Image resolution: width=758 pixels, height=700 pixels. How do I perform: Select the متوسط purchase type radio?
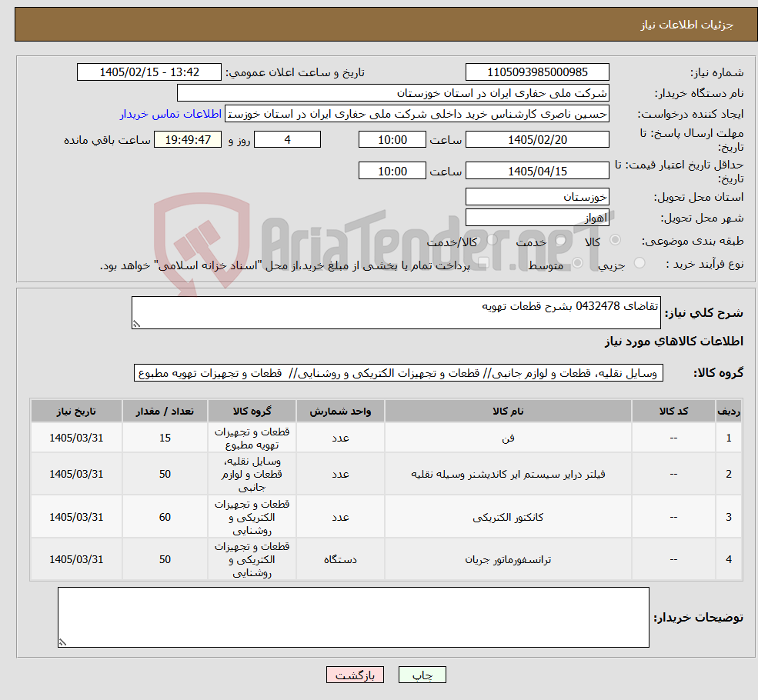tap(577, 263)
